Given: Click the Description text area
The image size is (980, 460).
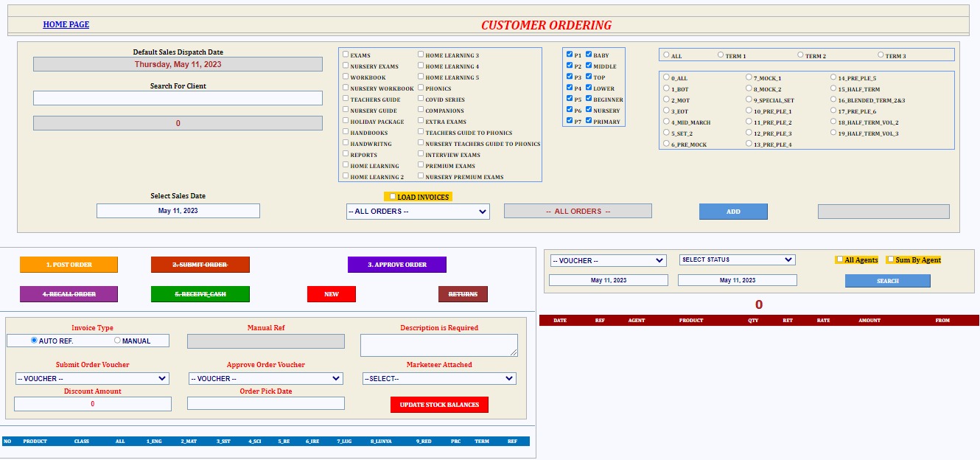Looking at the screenshot, I should click(439, 345).
